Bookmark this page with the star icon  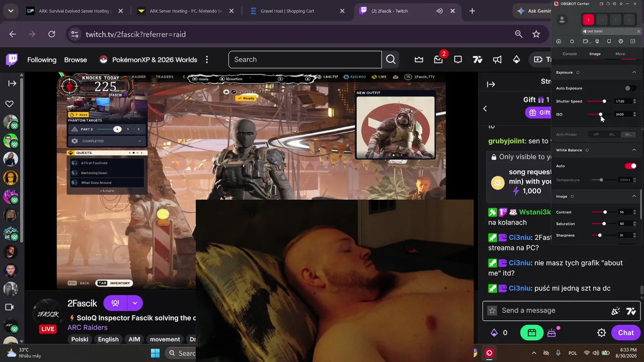pyautogui.click(x=536, y=34)
